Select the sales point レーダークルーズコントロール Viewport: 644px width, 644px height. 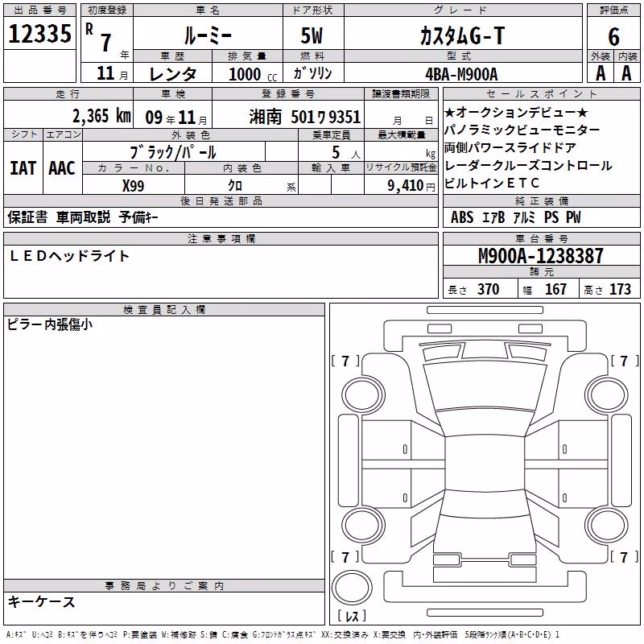pyautogui.click(x=528, y=166)
